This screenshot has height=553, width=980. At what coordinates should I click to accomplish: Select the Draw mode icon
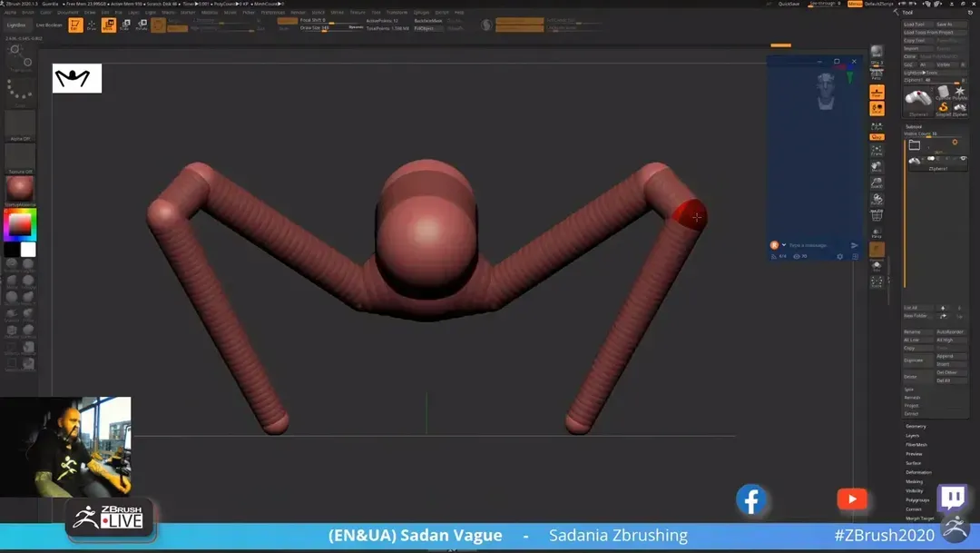tap(92, 25)
